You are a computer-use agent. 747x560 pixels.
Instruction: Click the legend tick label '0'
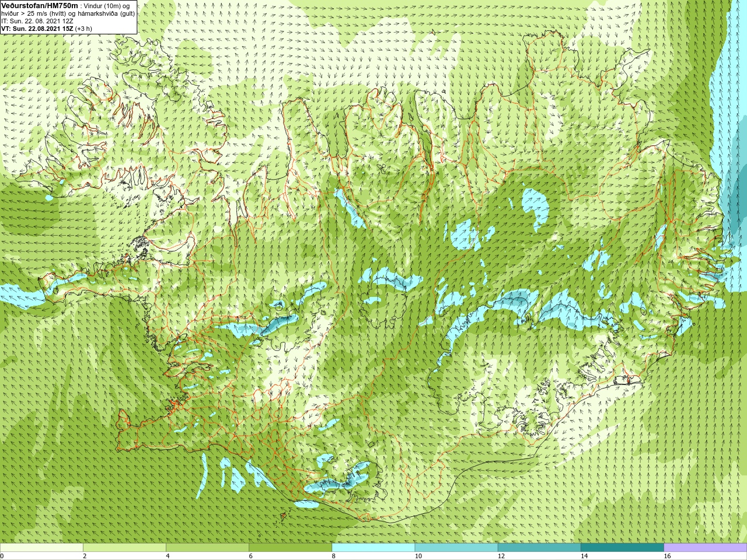(2, 556)
